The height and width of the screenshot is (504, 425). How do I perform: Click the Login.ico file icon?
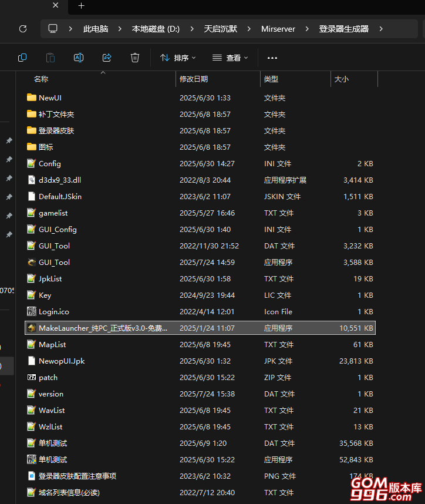[32, 312]
